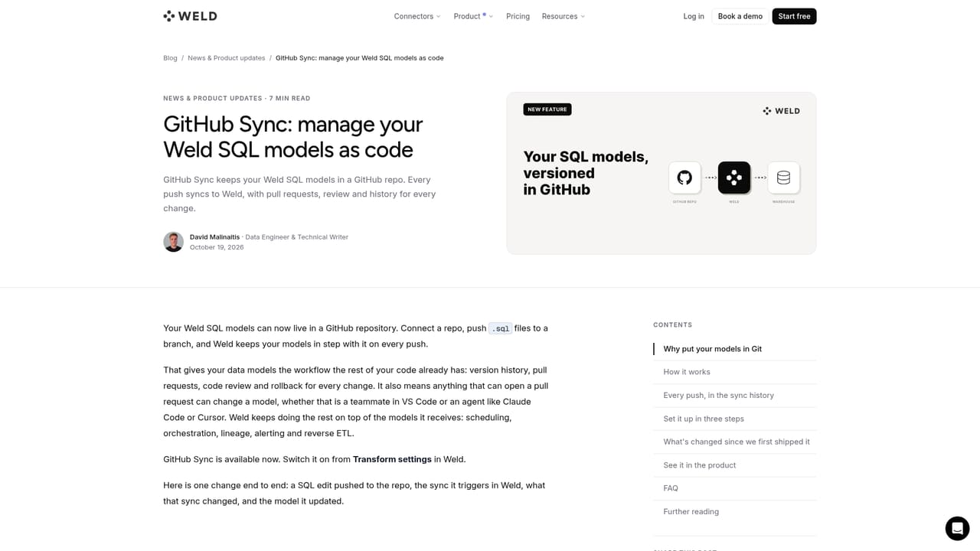Click David Malinaitis author avatar
Screen dimensions: 980x551
173,242
